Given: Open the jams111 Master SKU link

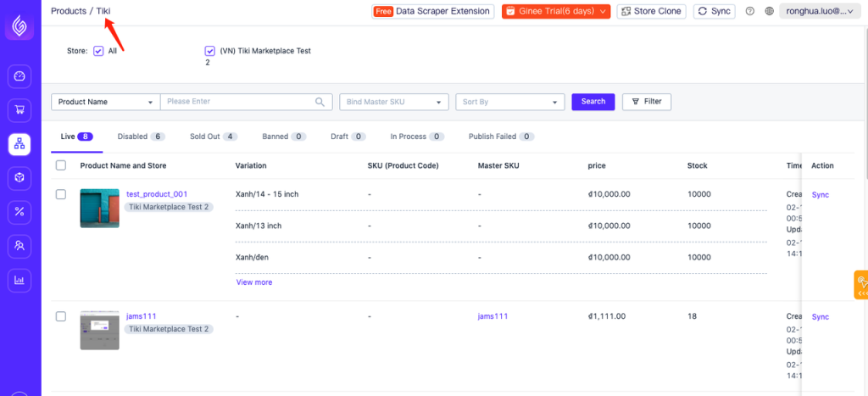Looking at the screenshot, I should [x=492, y=316].
